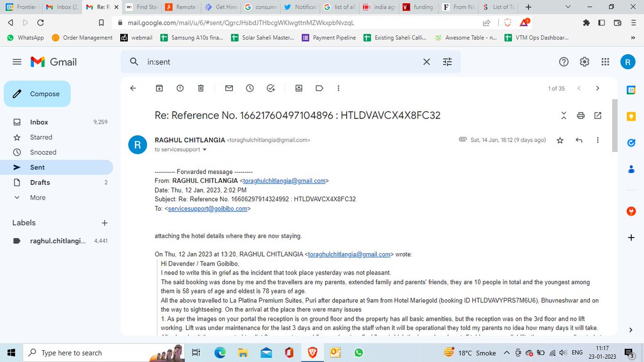644x362 pixels.
Task: Open a new browser tab
Action: pos(529,7)
